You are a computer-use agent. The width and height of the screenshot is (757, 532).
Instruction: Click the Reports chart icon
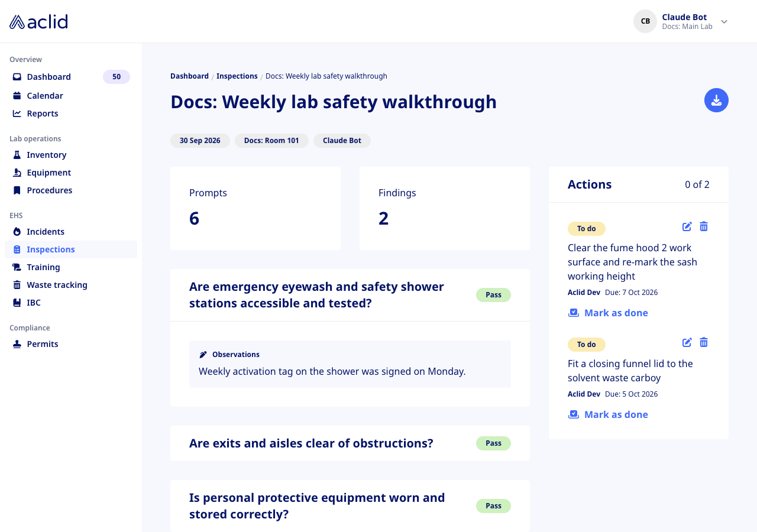17,113
